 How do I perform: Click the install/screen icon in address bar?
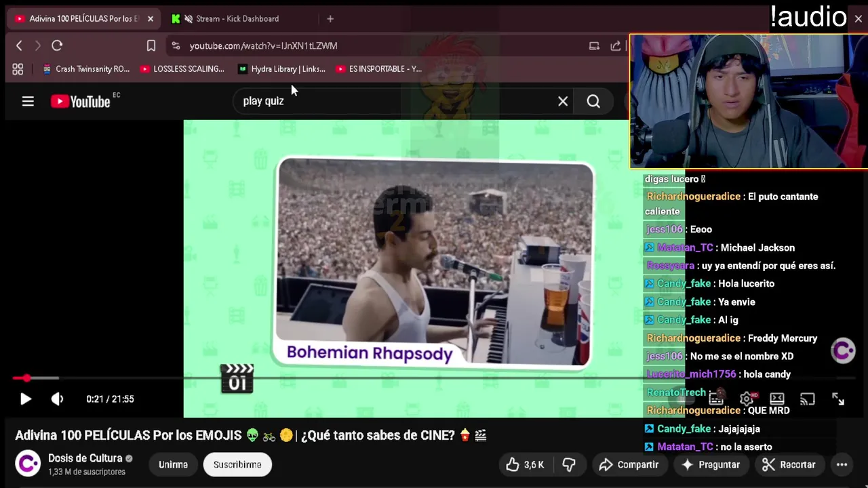pos(594,45)
